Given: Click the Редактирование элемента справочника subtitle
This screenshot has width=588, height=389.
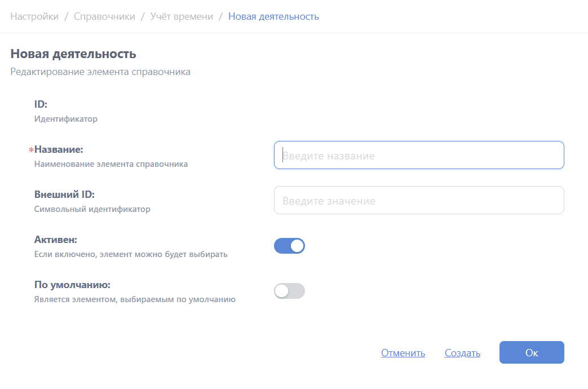Looking at the screenshot, I should coord(100,72).
